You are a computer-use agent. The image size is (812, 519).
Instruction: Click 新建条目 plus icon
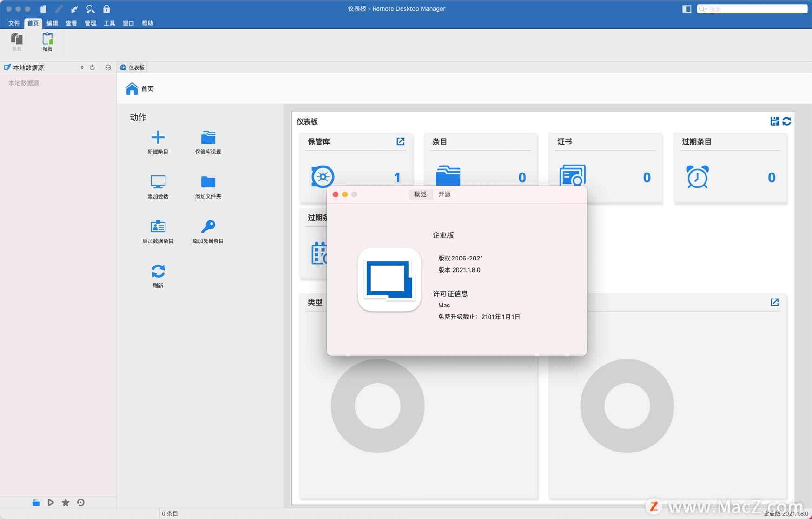(158, 137)
